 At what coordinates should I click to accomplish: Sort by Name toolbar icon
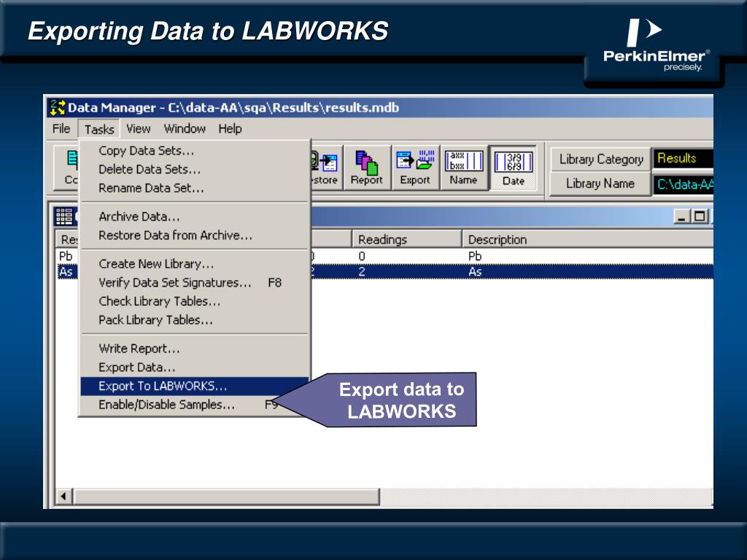click(464, 168)
